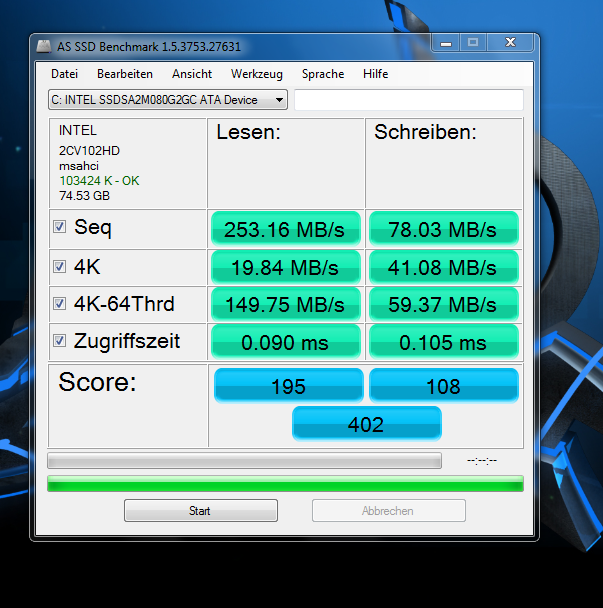This screenshot has width=603, height=608.
Task: Click the 74.53 GB capacity text
Action: pyautogui.click(x=85, y=196)
